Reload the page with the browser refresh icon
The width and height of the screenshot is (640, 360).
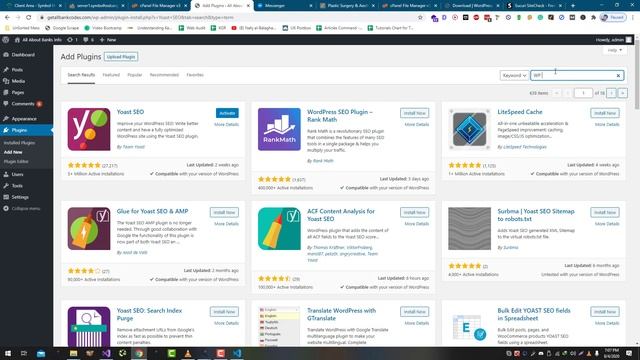(x=29, y=18)
